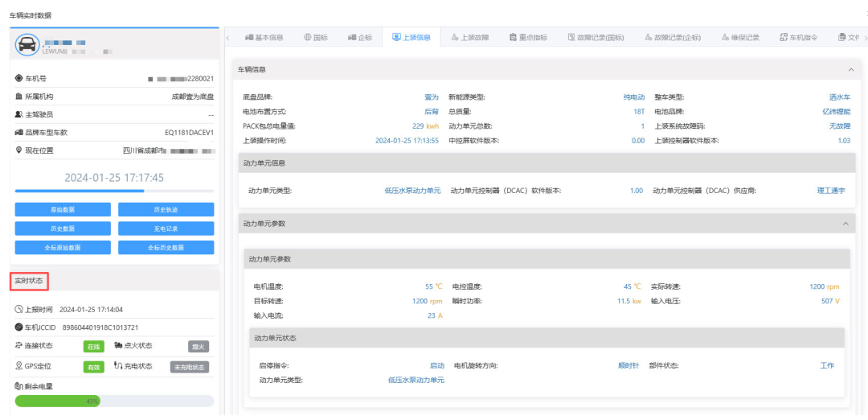Click the 229 kwh PACK value
Screen dimensions: 868x420
[x=425, y=126]
